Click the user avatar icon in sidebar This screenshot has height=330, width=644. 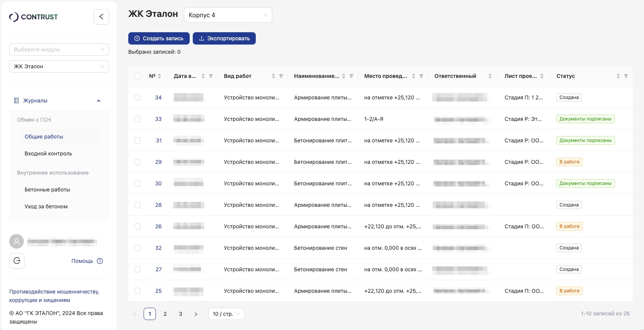tap(17, 242)
